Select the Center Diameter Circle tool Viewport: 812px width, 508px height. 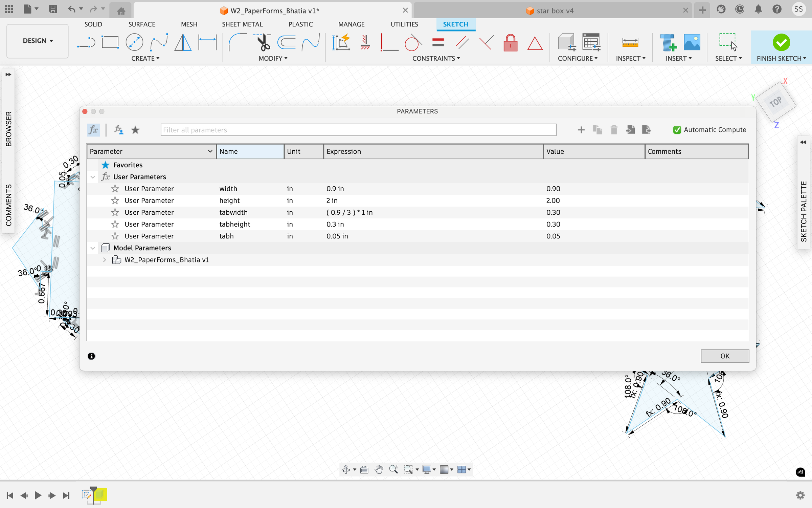tap(134, 43)
